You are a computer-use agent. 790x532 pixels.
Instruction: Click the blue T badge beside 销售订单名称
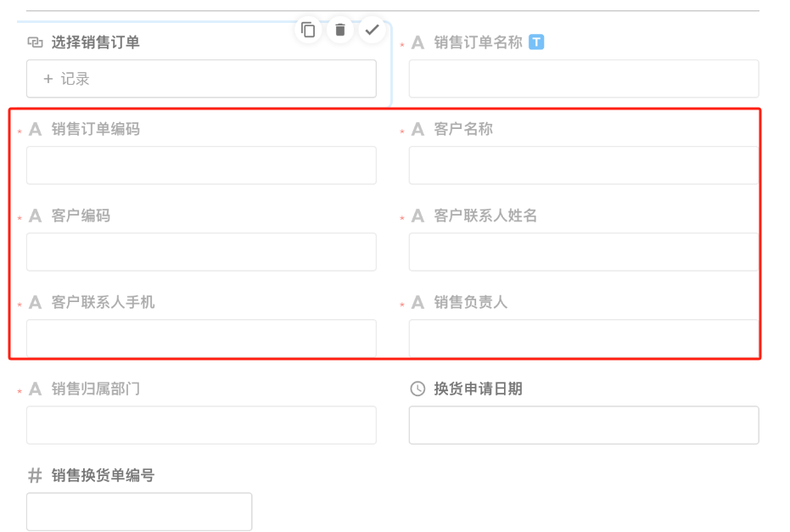(536, 42)
